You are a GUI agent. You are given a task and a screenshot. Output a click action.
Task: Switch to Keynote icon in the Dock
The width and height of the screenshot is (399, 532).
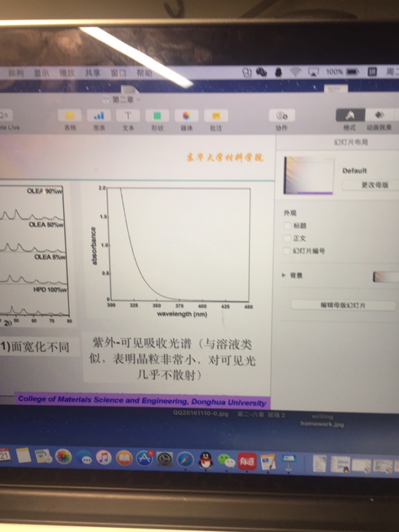point(288,462)
